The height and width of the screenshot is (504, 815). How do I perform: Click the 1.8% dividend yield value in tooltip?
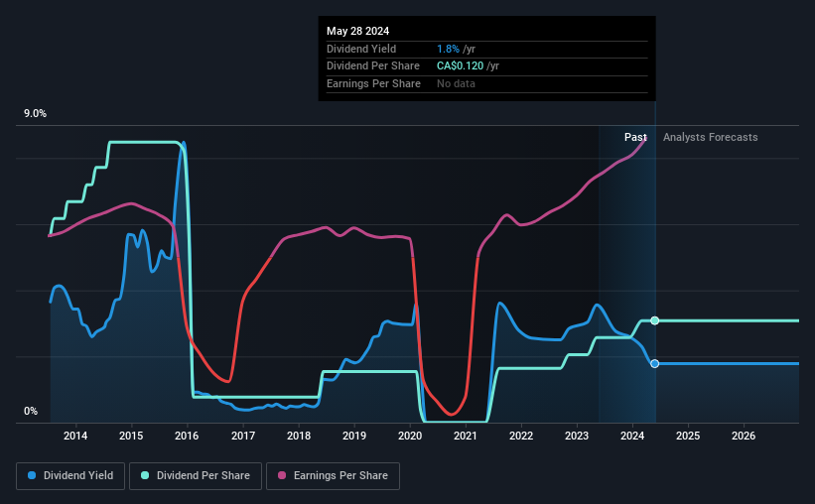click(448, 49)
